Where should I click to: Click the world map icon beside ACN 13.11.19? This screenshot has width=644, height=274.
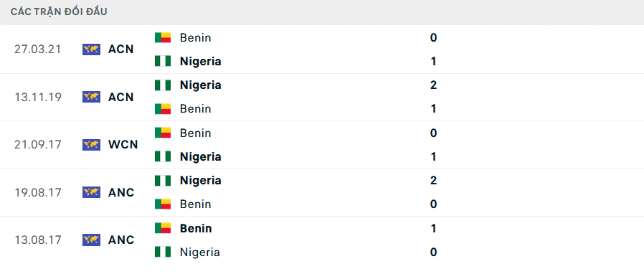(91, 97)
